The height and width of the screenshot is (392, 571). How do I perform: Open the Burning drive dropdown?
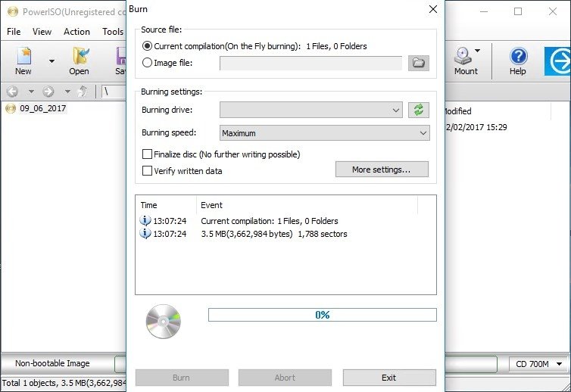[x=311, y=110]
